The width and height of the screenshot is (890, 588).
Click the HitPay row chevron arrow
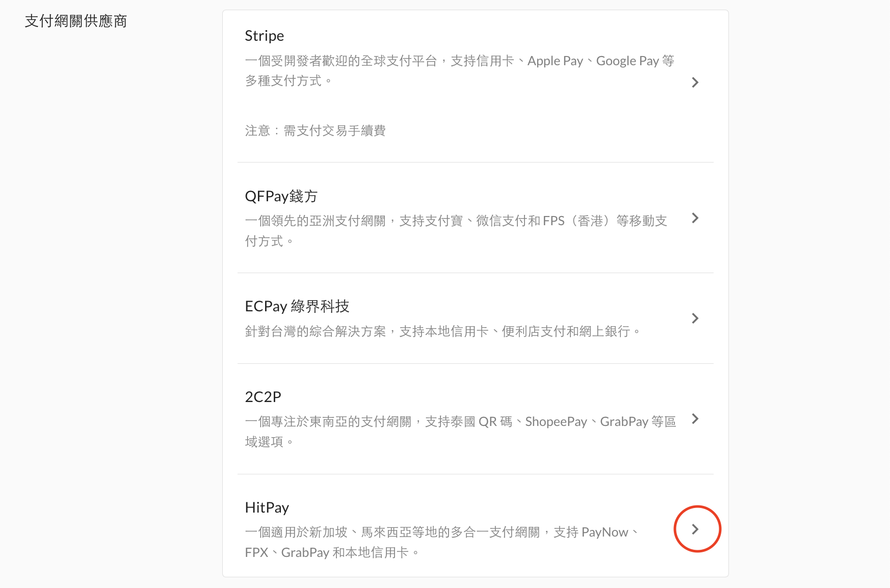pyautogui.click(x=695, y=529)
